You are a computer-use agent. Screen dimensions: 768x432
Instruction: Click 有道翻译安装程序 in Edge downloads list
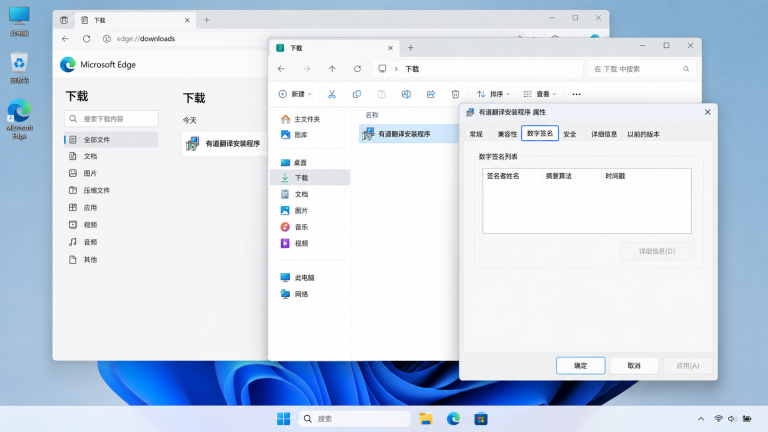tap(224, 144)
